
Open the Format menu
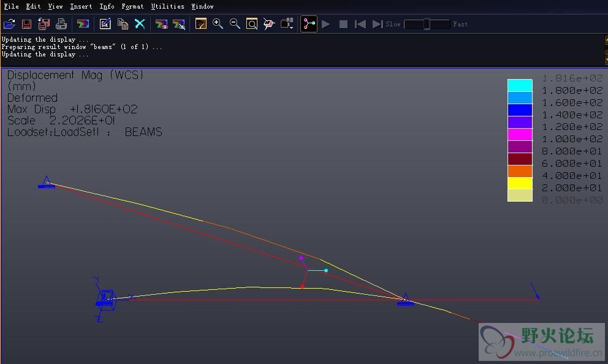coord(132,6)
